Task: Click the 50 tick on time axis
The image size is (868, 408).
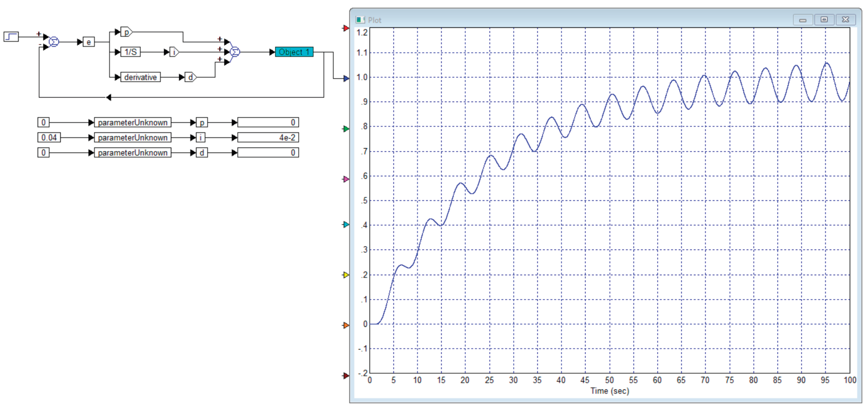Action: click(x=609, y=380)
